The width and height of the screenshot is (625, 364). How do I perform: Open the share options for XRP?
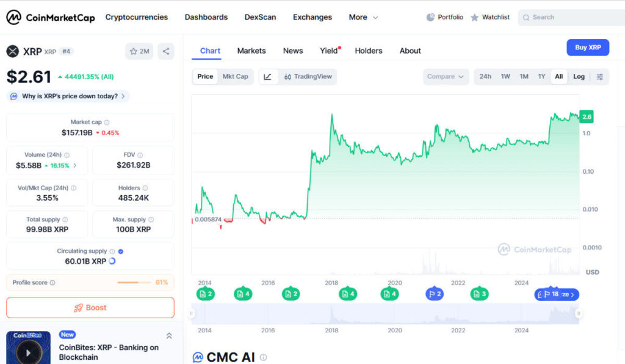(165, 52)
